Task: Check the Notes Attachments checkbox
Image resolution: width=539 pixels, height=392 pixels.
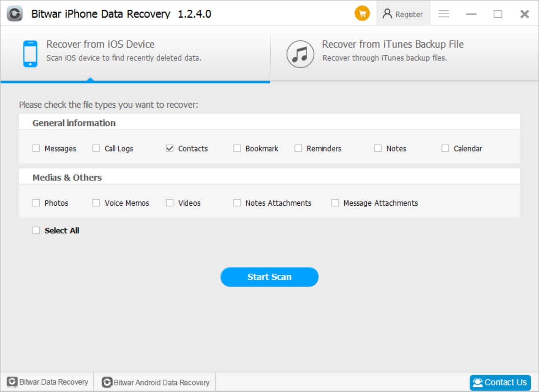Action: pos(237,203)
